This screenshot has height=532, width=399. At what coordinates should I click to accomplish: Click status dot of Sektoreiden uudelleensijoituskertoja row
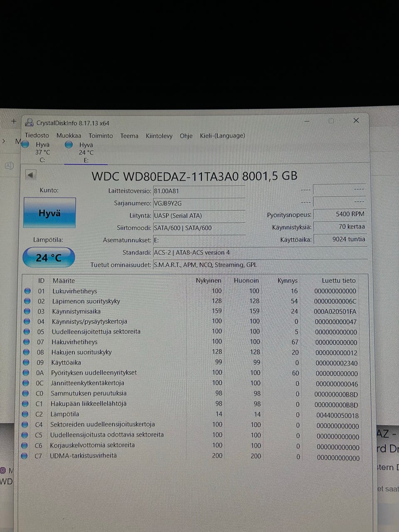point(25,424)
